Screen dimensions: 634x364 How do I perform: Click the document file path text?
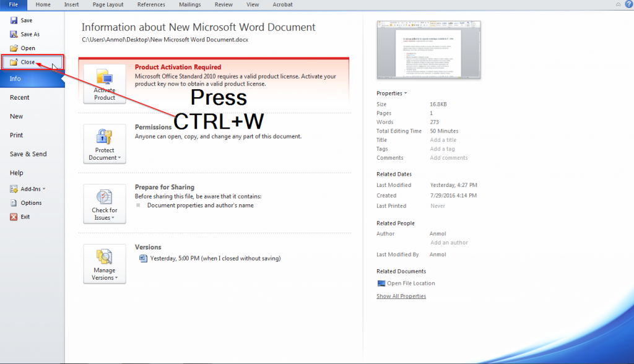[165, 40]
